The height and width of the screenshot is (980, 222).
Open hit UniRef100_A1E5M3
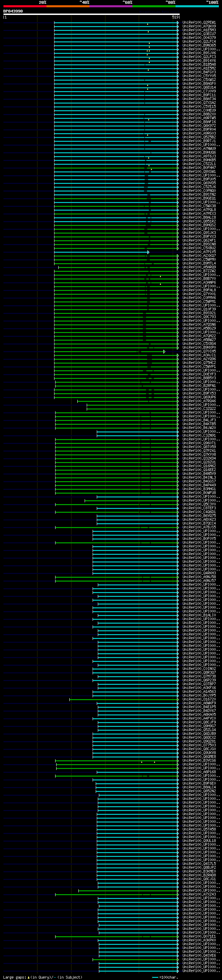pyautogui.click(x=199, y=30)
